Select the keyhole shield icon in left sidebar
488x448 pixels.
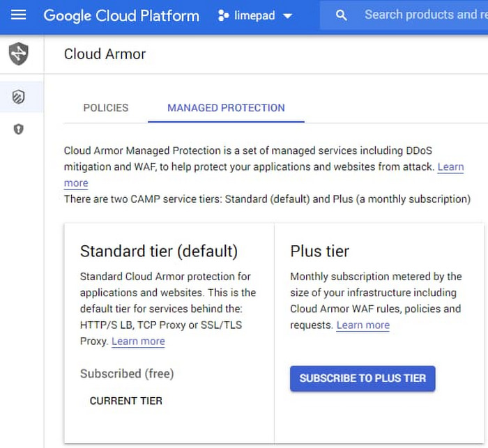click(x=19, y=130)
